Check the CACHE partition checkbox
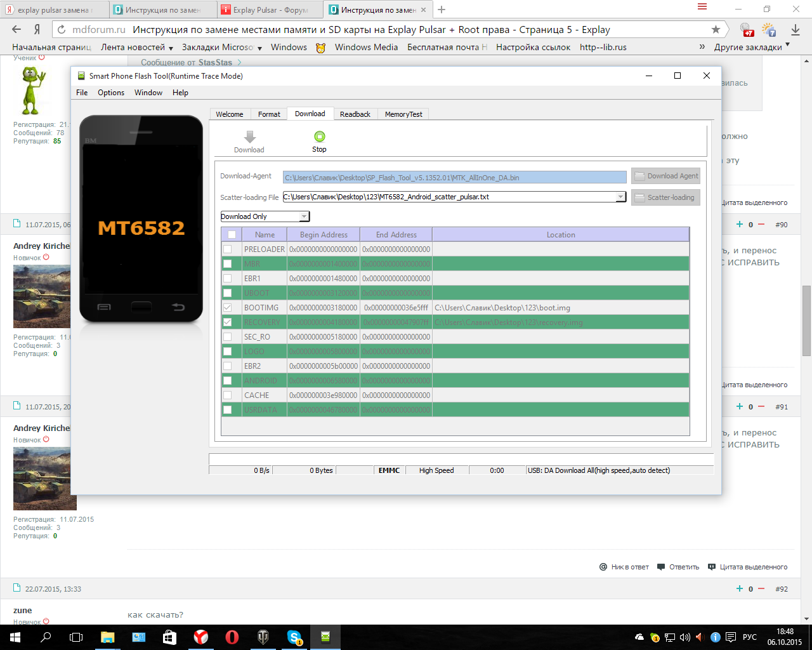 (x=227, y=395)
